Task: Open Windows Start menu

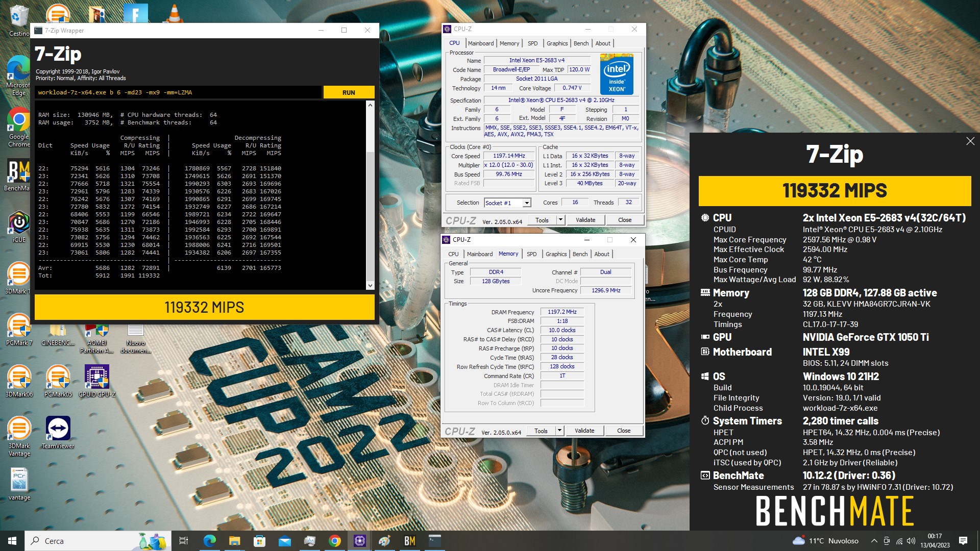Action: pos(12,541)
